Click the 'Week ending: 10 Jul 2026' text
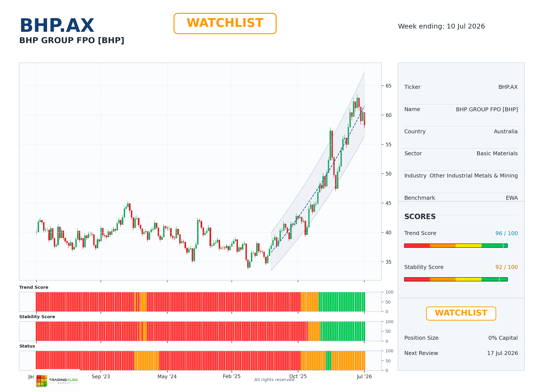This screenshot has width=549, height=392. click(x=441, y=26)
